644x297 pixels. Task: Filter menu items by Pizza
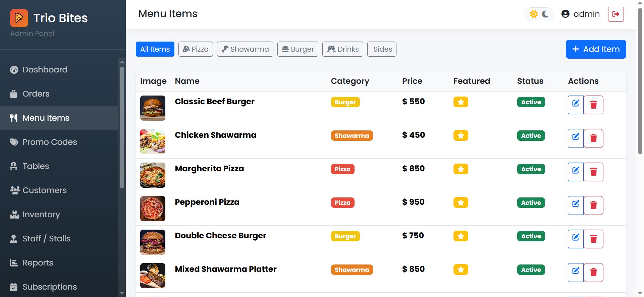(x=196, y=49)
